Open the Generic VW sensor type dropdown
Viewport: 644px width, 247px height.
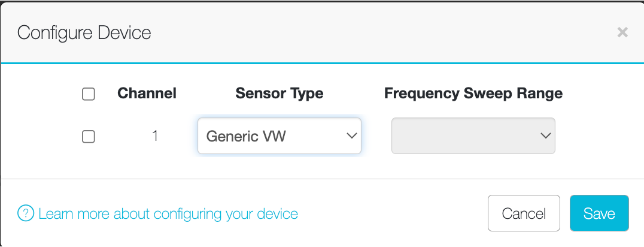(280, 136)
